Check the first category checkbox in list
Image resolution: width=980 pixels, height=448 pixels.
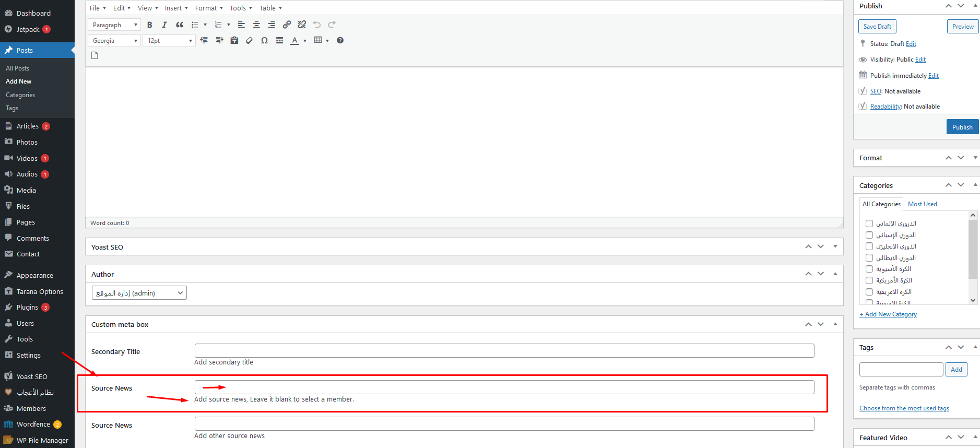(869, 223)
